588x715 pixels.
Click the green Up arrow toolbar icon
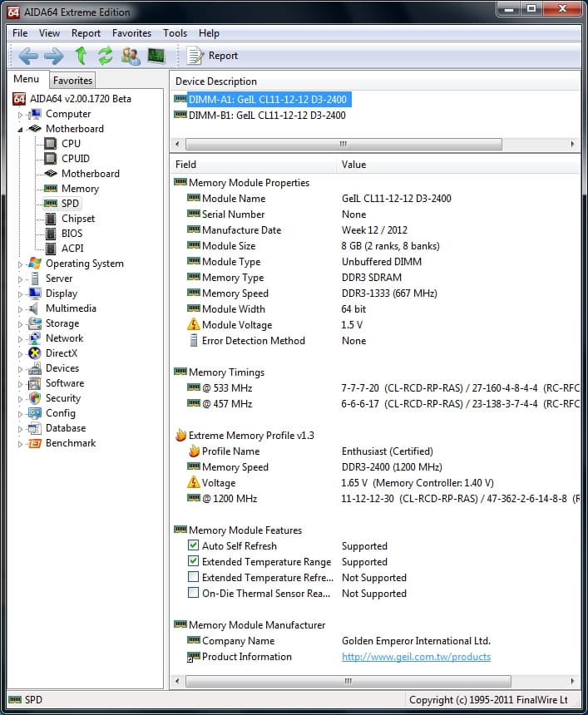(x=82, y=56)
